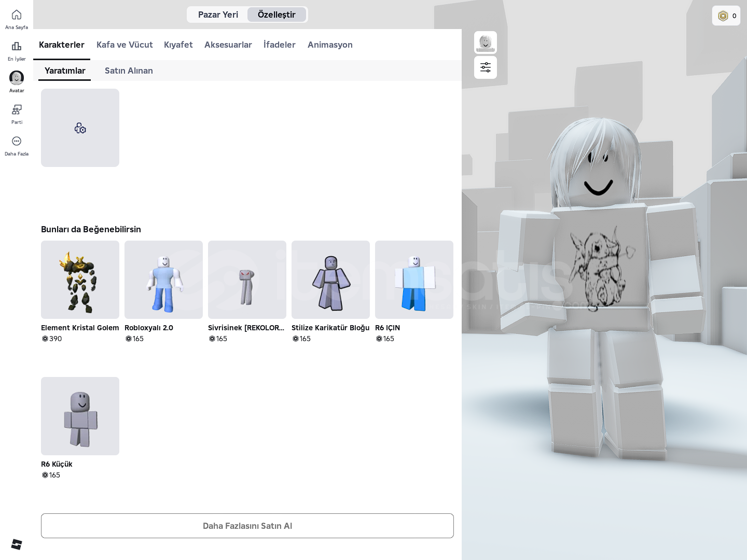Click the Roblox logo icon

click(17, 544)
